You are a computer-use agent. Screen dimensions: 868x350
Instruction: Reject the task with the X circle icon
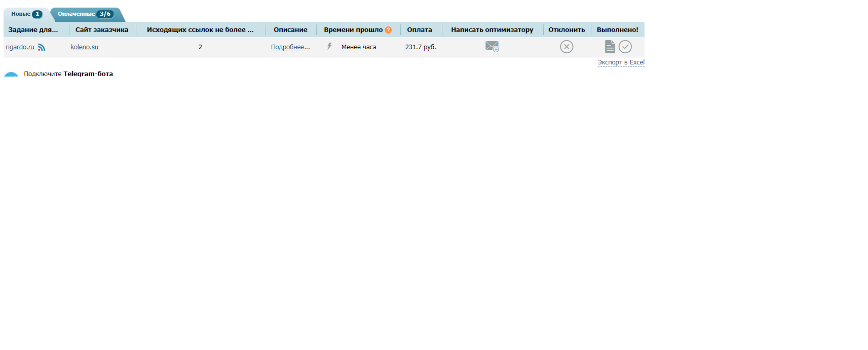(x=567, y=47)
